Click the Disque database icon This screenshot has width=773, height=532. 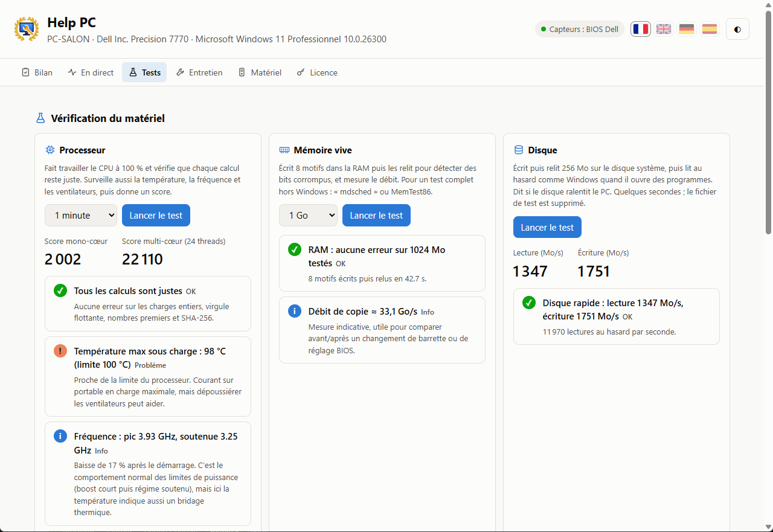tap(518, 150)
